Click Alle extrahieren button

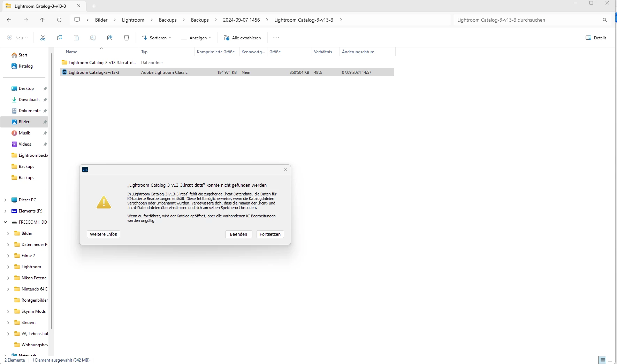pos(242,38)
